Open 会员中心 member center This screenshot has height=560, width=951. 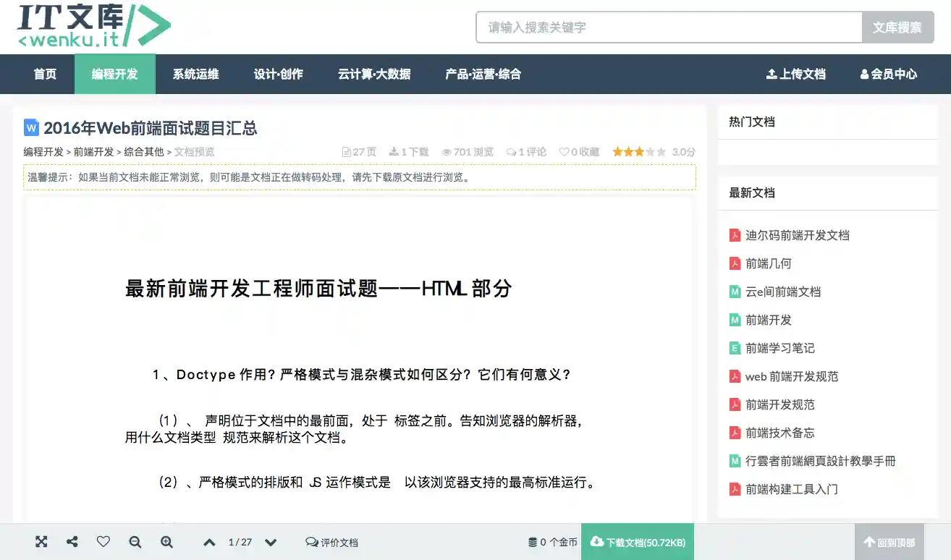tap(889, 74)
